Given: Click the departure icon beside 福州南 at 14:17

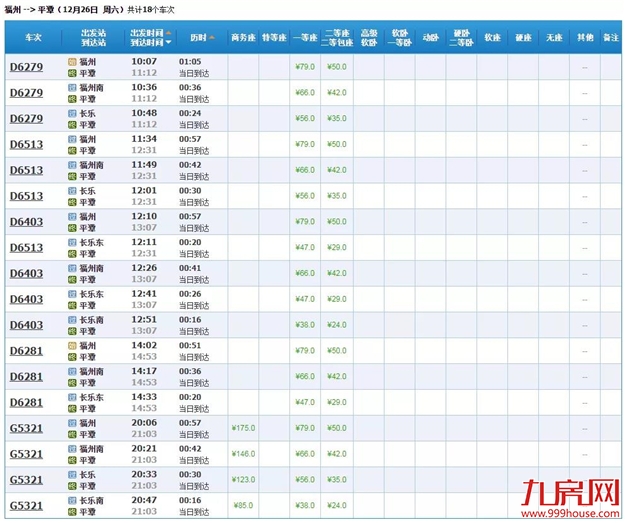Looking at the screenshot, I should [72, 372].
